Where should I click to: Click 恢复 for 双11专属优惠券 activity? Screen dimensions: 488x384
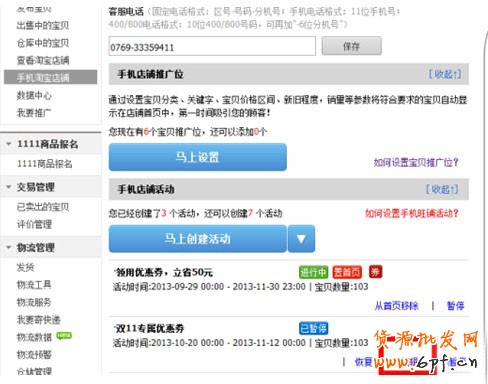coord(364,362)
